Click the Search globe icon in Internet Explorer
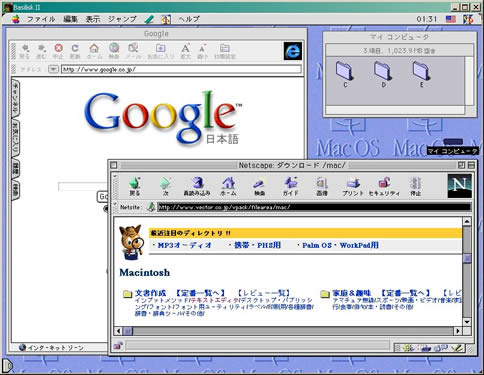The width and height of the screenshot is (484, 375). (114, 48)
